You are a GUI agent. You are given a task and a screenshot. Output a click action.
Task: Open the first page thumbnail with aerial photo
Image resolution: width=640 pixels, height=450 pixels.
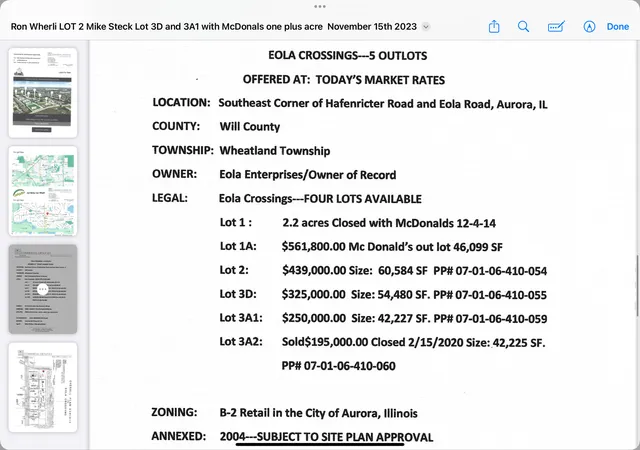pos(43,93)
